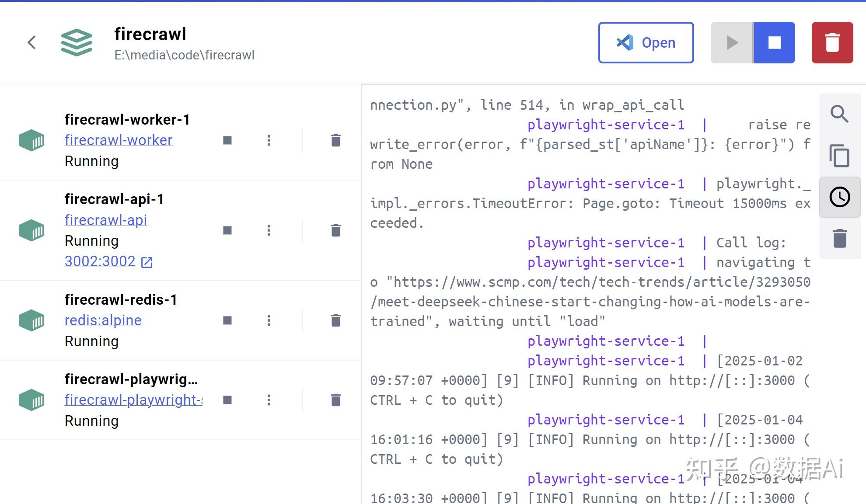The image size is (866, 504).
Task: Toggle log timestamps clock icon
Action: (839, 197)
